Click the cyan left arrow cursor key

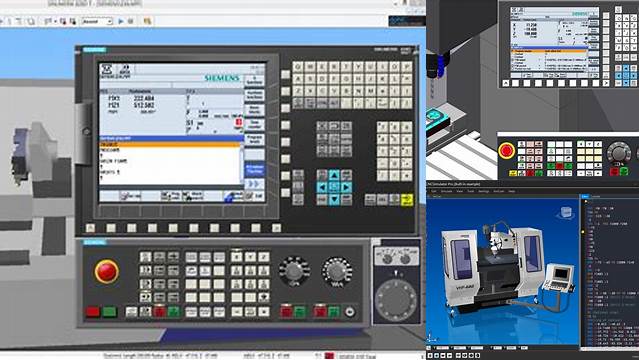pos(322,188)
